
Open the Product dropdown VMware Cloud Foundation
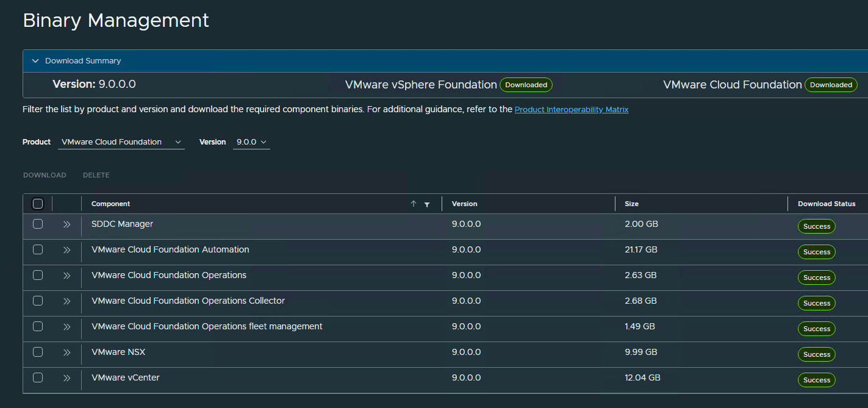[121, 142]
